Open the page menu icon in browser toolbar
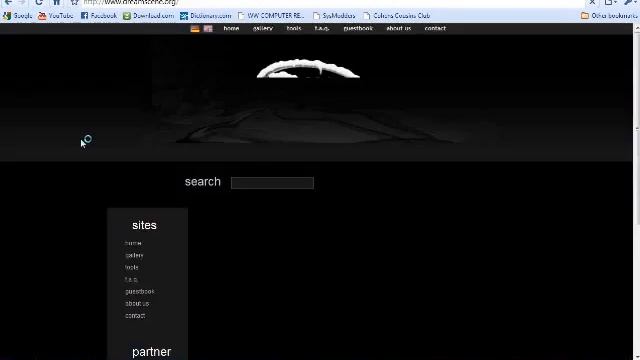Screen dimensions: 640x360 pos(609,2)
